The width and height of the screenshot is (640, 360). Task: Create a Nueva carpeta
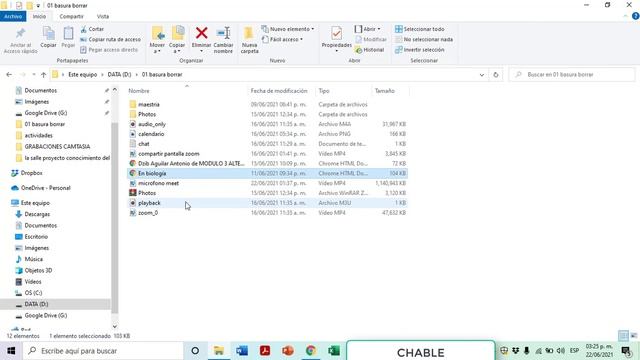[x=249, y=40]
